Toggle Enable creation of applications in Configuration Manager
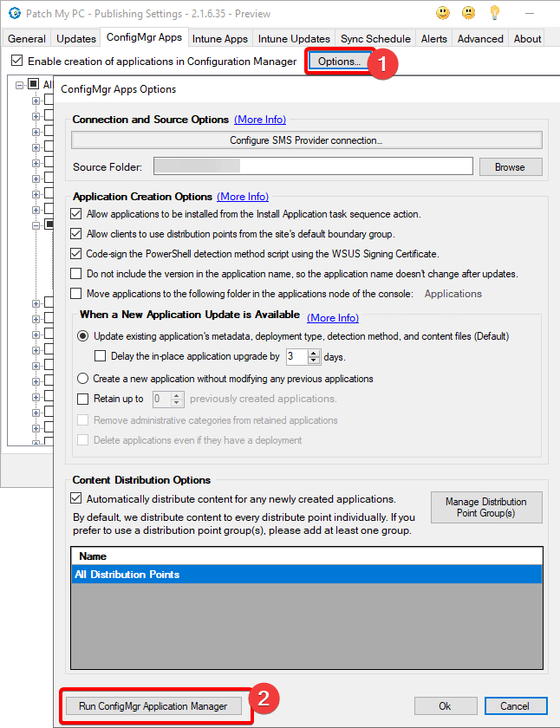Screen dimensions: 560x728 click(17, 61)
